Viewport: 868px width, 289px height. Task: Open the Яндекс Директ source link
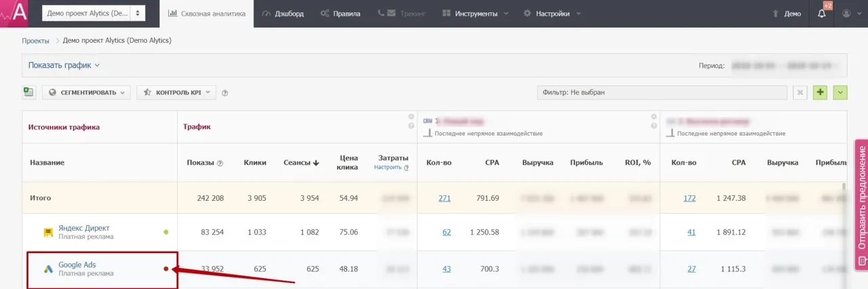tap(83, 228)
